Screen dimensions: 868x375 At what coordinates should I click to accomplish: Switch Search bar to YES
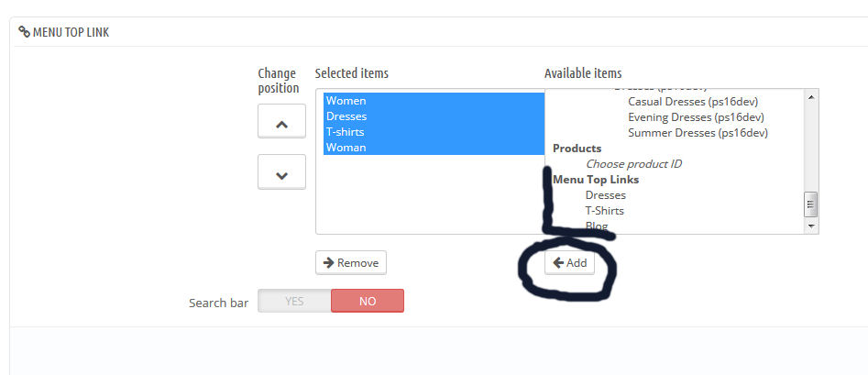(294, 301)
